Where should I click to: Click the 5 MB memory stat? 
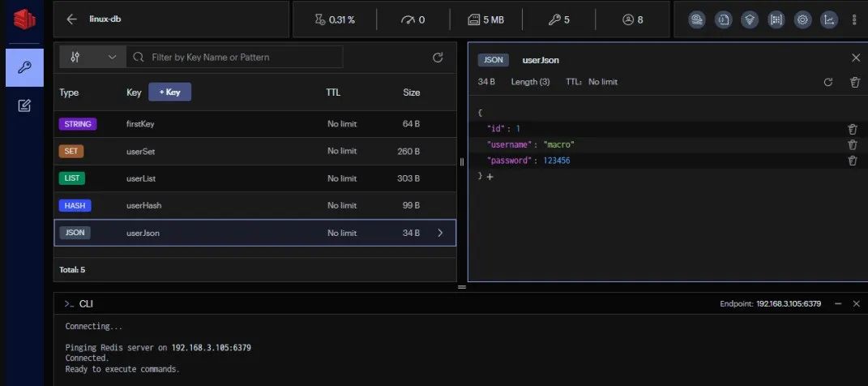[485, 20]
